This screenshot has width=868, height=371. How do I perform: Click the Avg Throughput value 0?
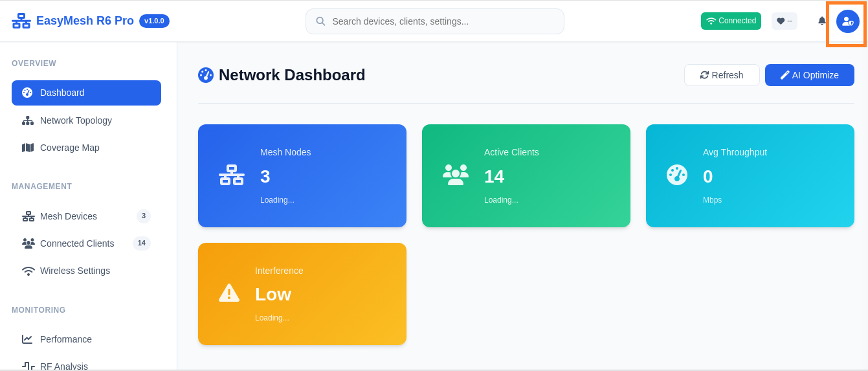(708, 177)
